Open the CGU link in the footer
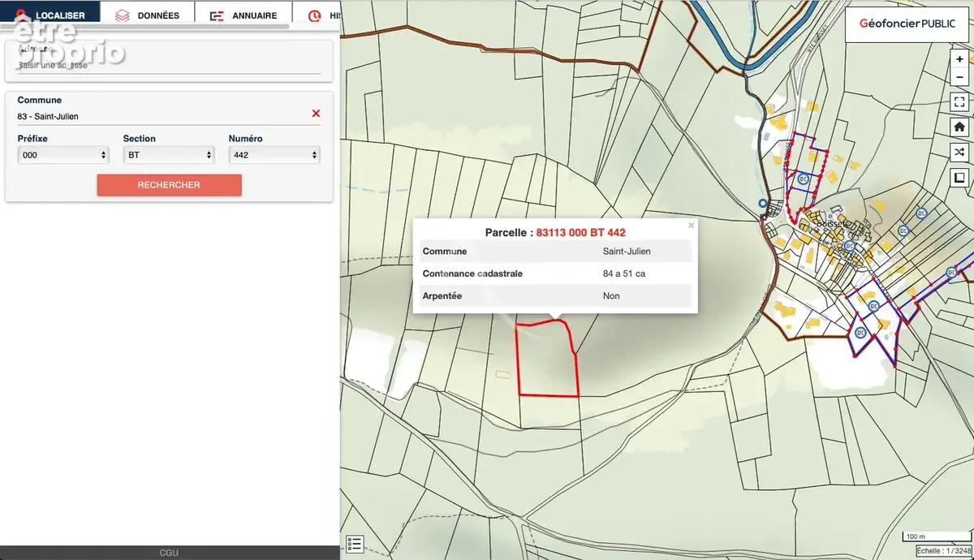974x560 pixels. [x=169, y=553]
